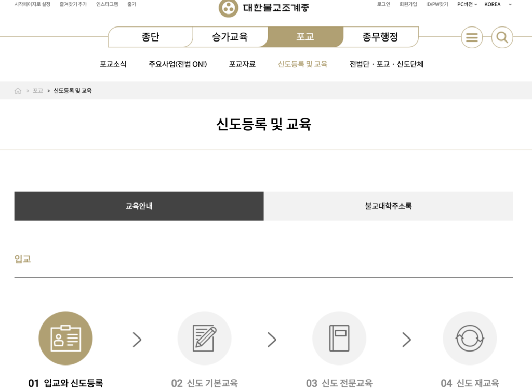Open the 종무행정 main menu
Viewport: 532px width, 392px height.
point(380,37)
